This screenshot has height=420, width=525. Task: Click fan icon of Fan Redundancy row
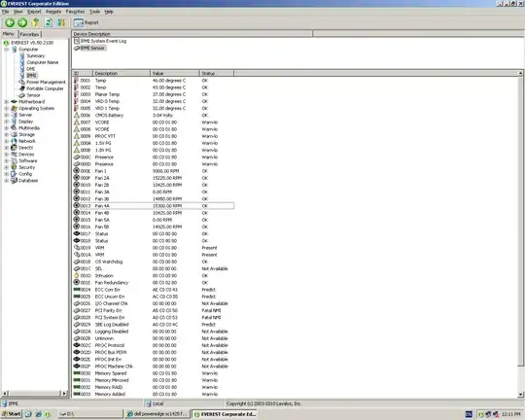[77, 282]
